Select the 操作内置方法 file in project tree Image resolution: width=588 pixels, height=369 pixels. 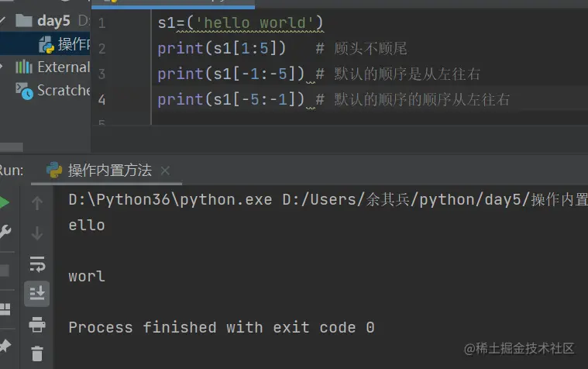pos(74,44)
